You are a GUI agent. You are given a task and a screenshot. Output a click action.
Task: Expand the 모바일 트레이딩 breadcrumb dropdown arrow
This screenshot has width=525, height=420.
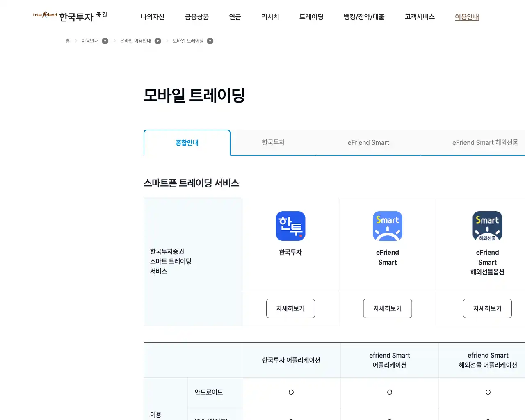click(x=210, y=41)
